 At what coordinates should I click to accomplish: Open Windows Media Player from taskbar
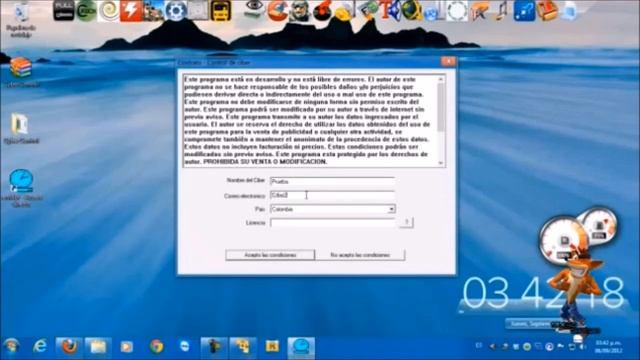127,347
